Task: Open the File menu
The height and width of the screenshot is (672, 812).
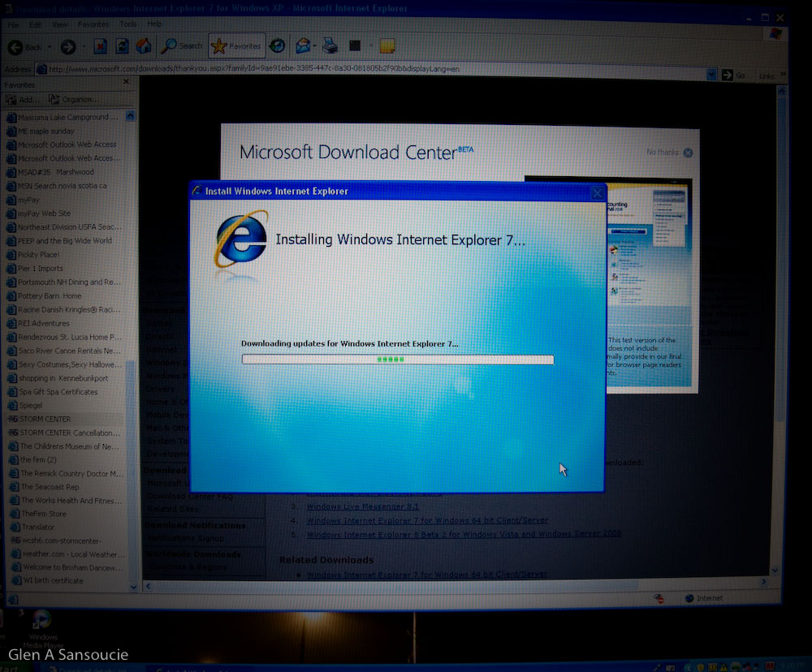Action: [13, 24]
